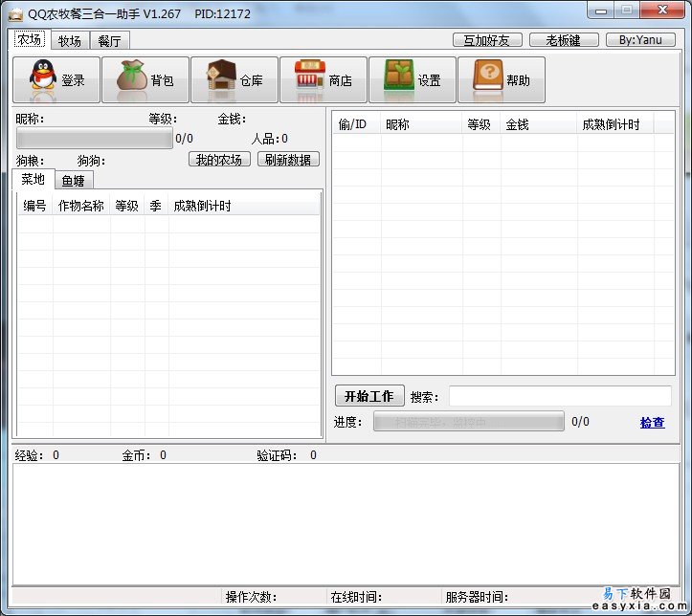Image resolution: width=692 pixels, height=616 pixels.
Task: Click friends list 等级 column header
Action: tap(481, 124)
